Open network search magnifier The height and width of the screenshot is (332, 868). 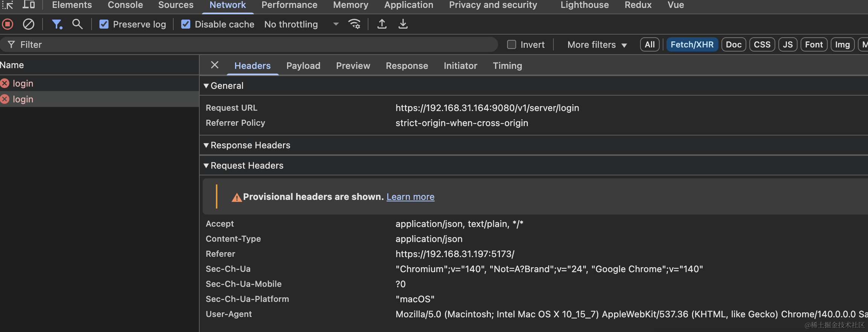pyautogui.click(x=77, y=24)
